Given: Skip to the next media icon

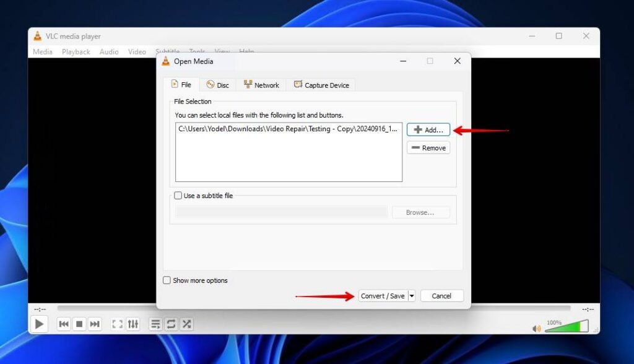Looking at the screenshot, I should (x=96, y=323).
